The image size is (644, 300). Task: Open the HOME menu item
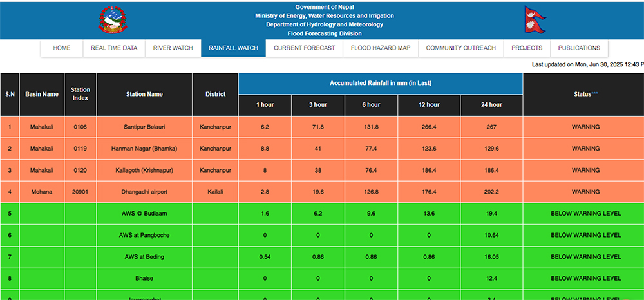(62, 48)
